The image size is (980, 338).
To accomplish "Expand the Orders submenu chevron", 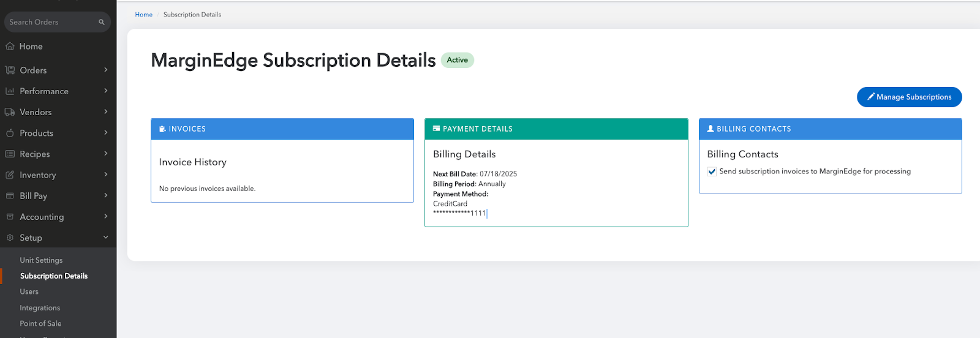I will pos(106,70).
